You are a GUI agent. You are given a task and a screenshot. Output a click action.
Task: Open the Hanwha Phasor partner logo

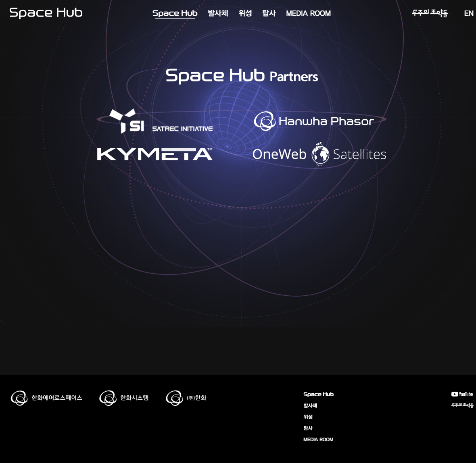click(x=313, y=121)
